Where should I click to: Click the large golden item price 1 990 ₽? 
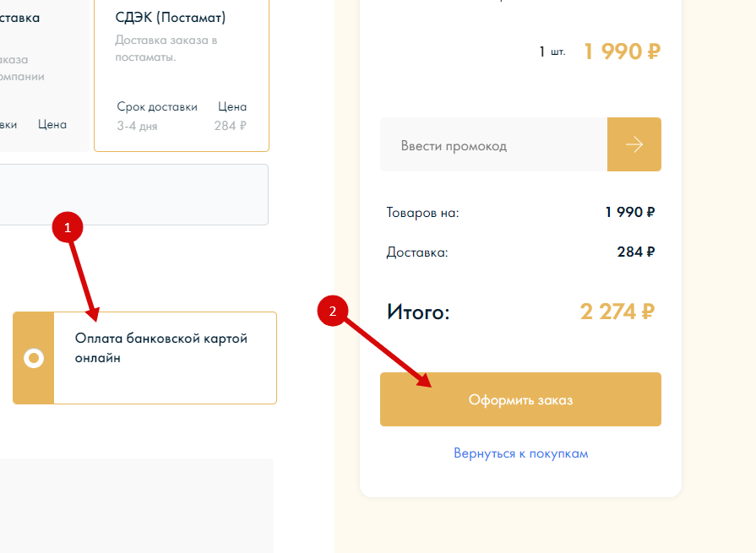[622, 51]
